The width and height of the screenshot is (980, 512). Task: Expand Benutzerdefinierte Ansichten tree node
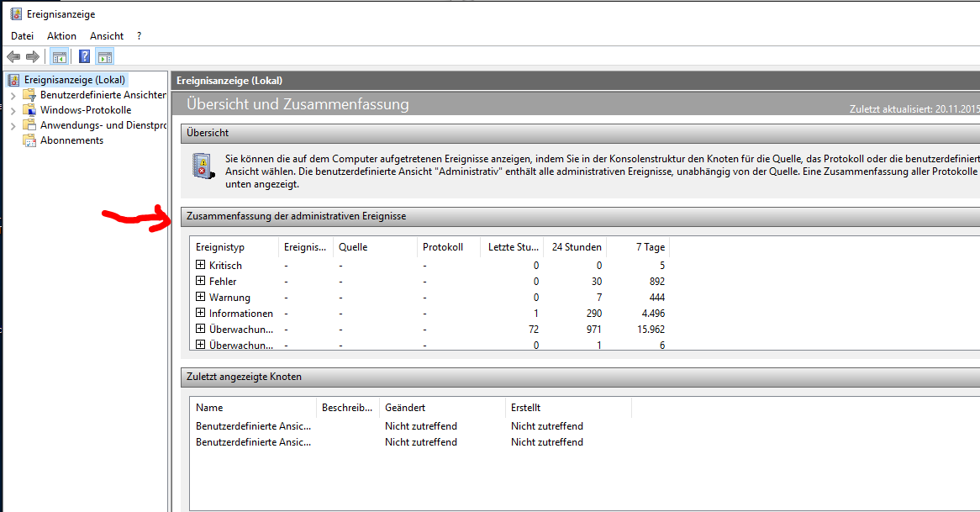(x=13, y=96)
